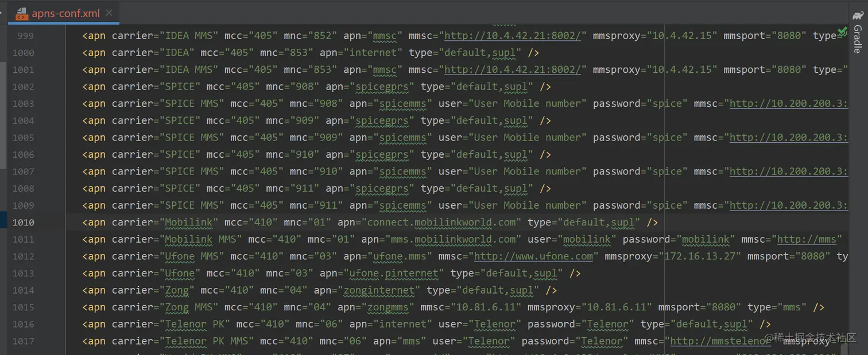868x355 pixels.
Task: Click the type "mms" value on line 1015
Action: (x=792, y=307)
